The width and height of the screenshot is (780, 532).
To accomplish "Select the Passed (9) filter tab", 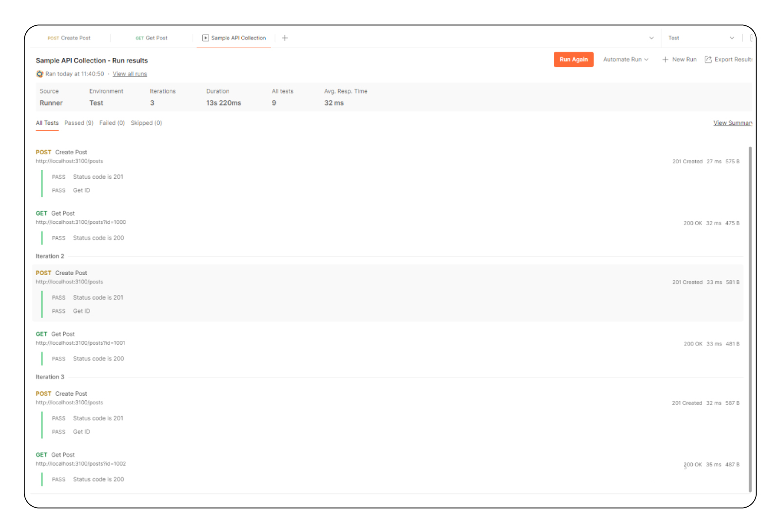I will (78, 123).
